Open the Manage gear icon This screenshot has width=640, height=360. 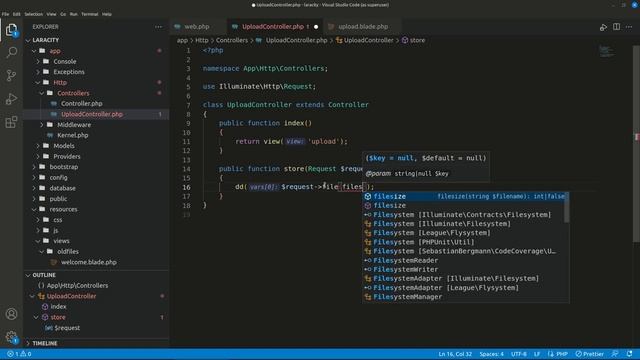pyautogui.click(x=11, y=337)
